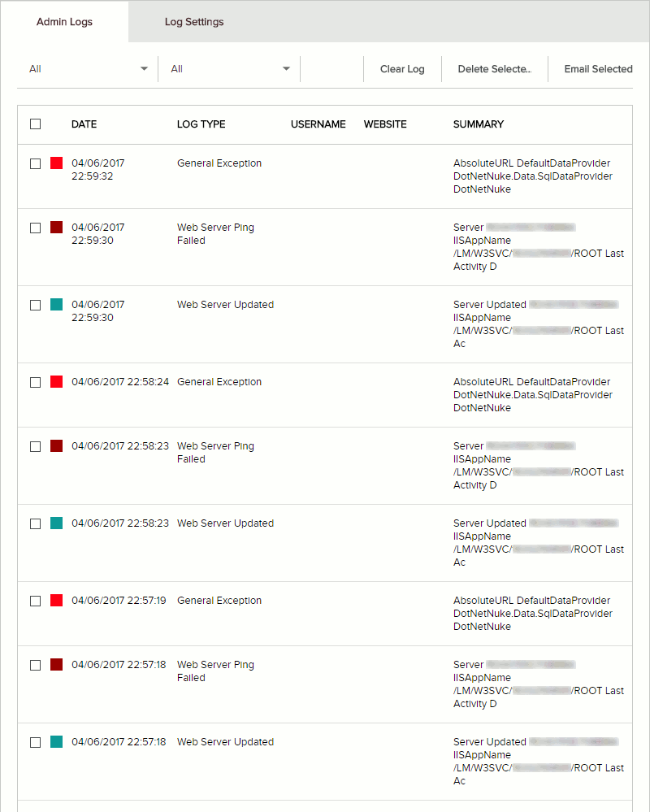This screenshot has height=812, width=650.
Task: Open the 22:58:24 General Exception log entry summary
Action: pos(532,394)
